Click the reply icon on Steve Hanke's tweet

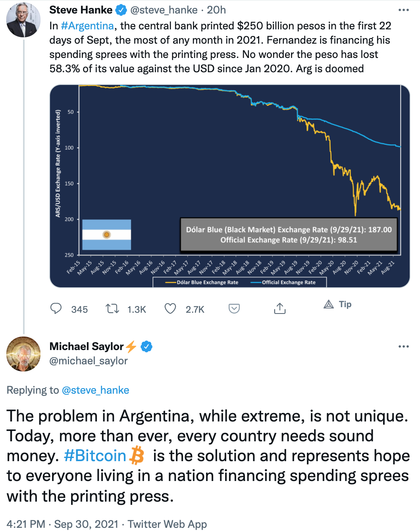56,309
